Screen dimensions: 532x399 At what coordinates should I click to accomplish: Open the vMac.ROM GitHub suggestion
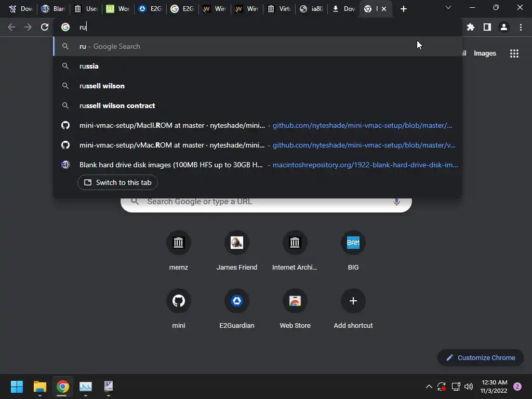pyautogui.click(x=258, y=145)
